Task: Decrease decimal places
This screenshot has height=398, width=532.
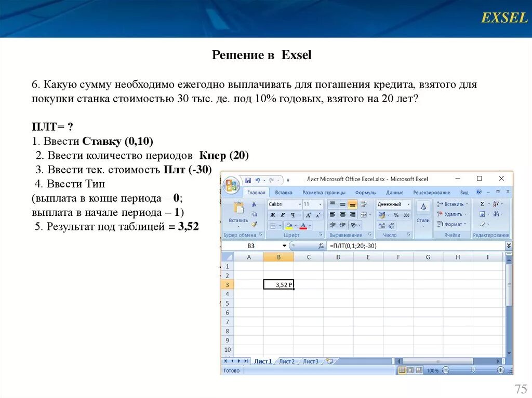Action: (392, 225)
